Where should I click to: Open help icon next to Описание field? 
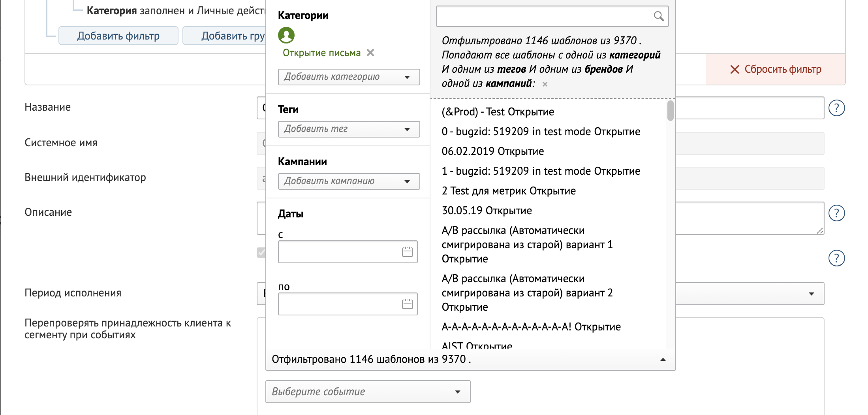[836, 213]
